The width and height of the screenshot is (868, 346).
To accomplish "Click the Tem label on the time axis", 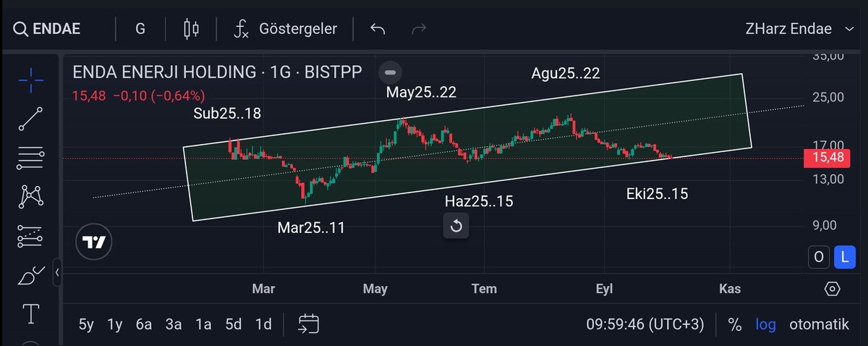I will (x=484, y=289).
